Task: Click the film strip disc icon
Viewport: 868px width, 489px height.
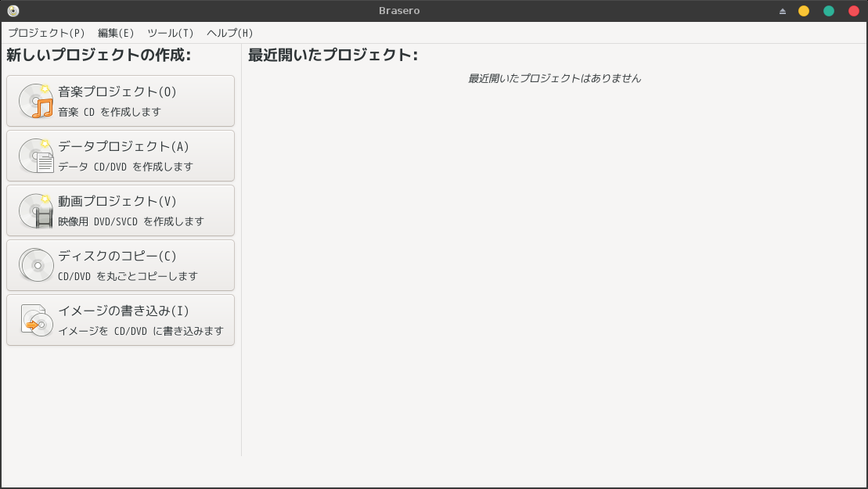Action: click(36, 210)
